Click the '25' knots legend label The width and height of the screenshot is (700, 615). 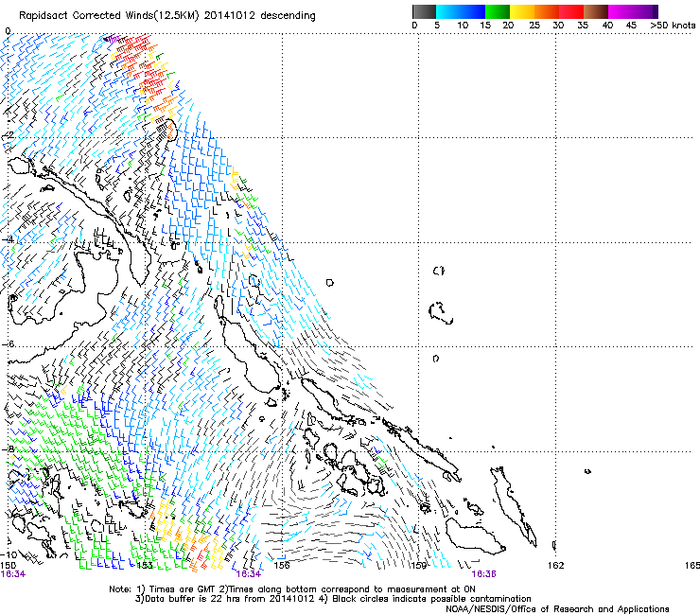(x=534, y=26)
